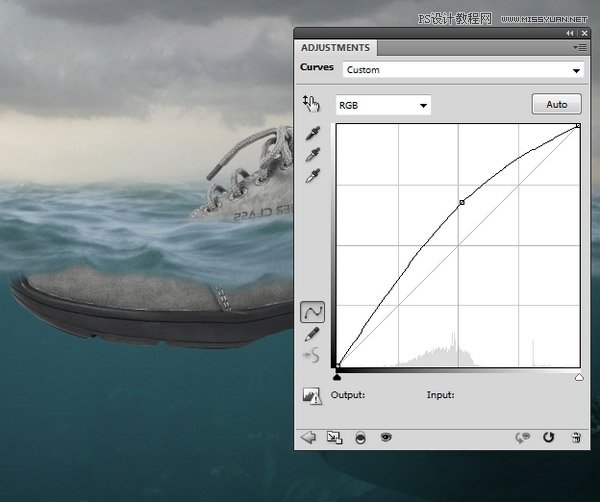
Task: Select the on-image targeted adjustment tool
Action: [x=312, y=104]
